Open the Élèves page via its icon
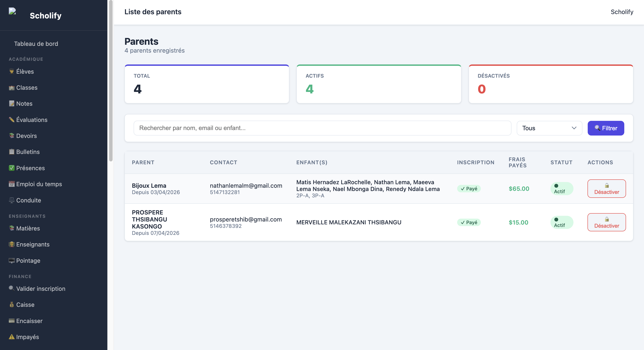This screenshot has width=644, height=350. pos(11,71)
